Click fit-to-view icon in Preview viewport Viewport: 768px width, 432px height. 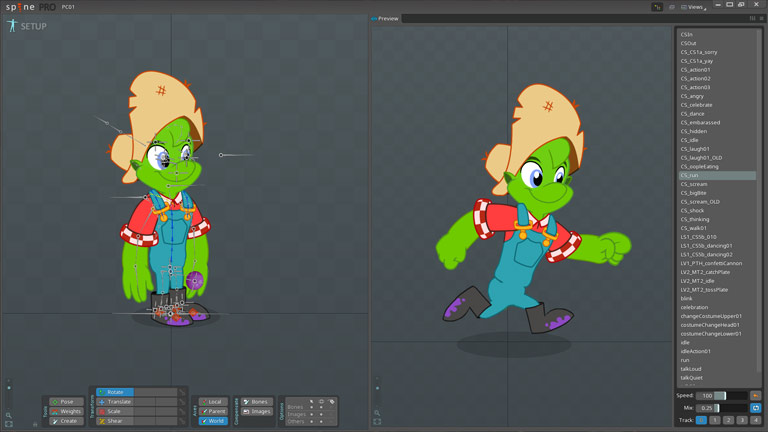click(377, 422)
